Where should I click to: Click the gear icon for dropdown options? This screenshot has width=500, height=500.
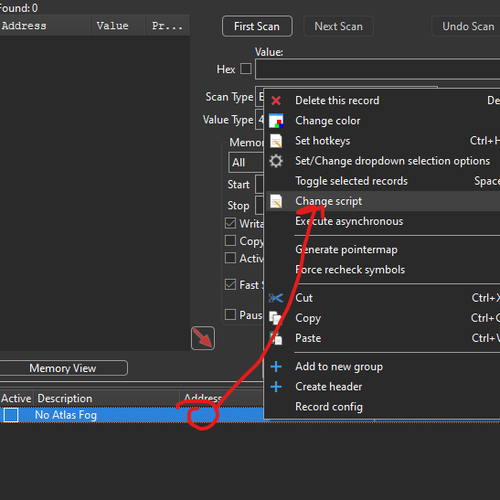click(276, 161)
